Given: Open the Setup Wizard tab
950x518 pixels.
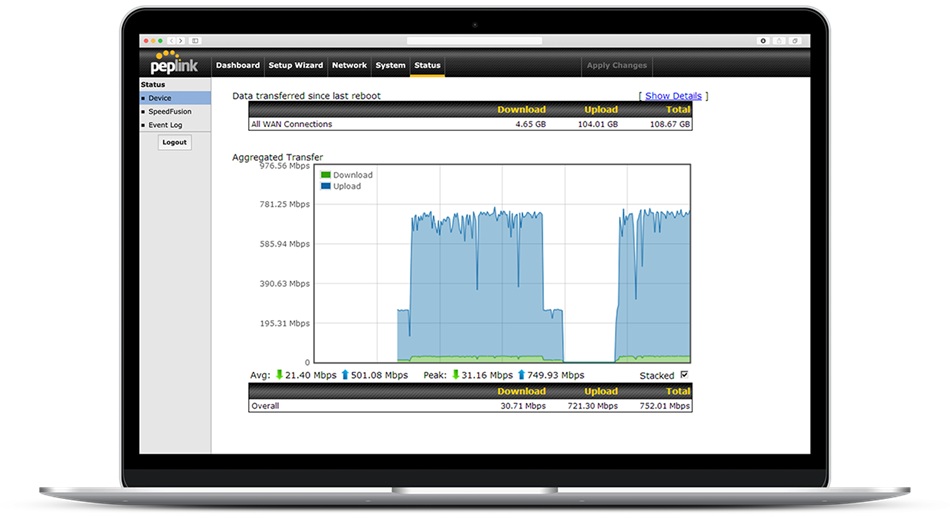Looking at the screenshot, I should [x=295, y=66].
